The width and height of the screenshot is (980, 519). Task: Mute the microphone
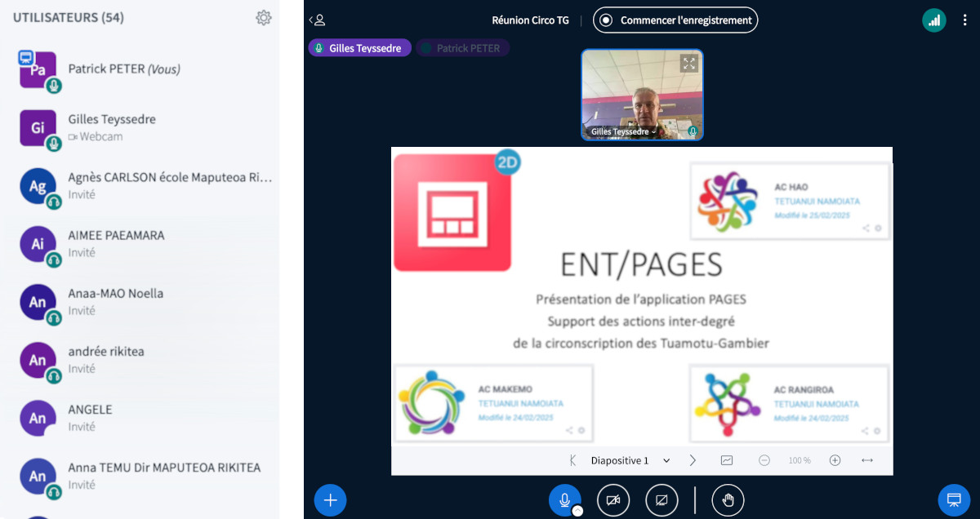[x=564, y=499]
